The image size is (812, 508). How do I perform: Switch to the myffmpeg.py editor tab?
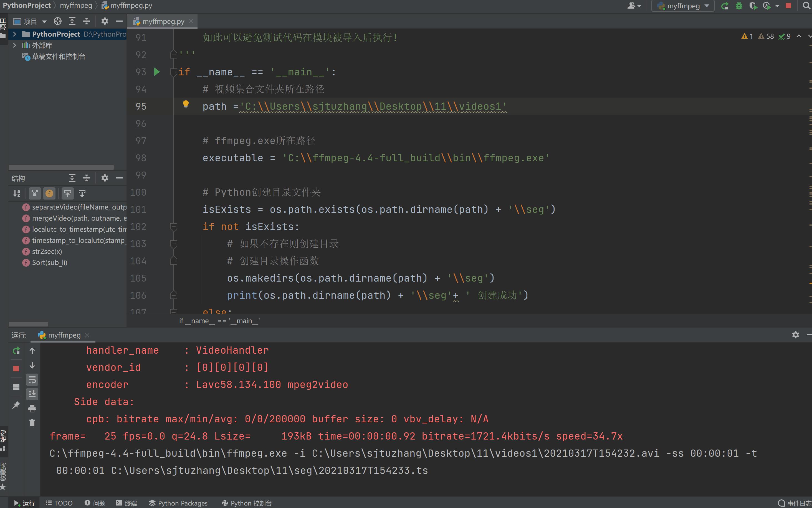click(163, 22)
